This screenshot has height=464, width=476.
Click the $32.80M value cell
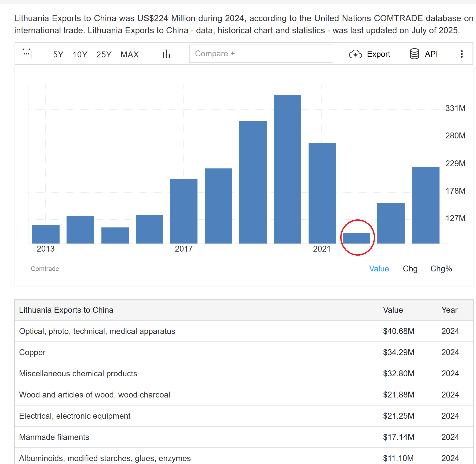(x=398, y=373)
